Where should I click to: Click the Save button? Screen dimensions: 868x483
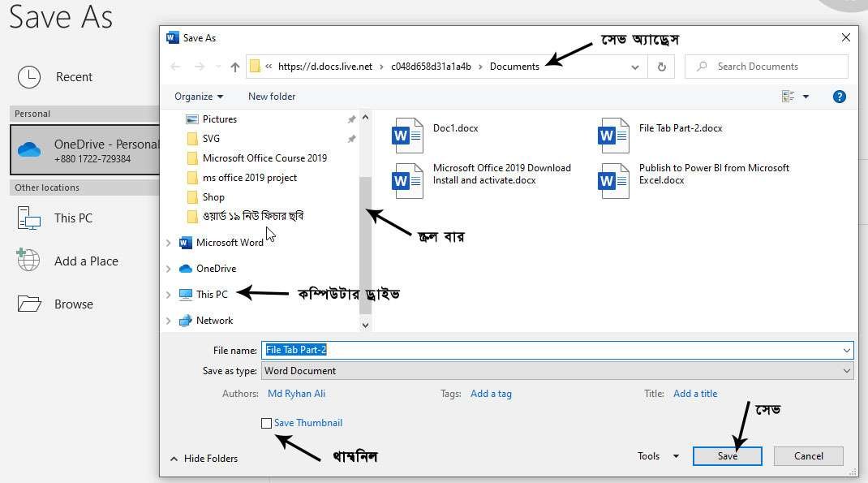727,455
